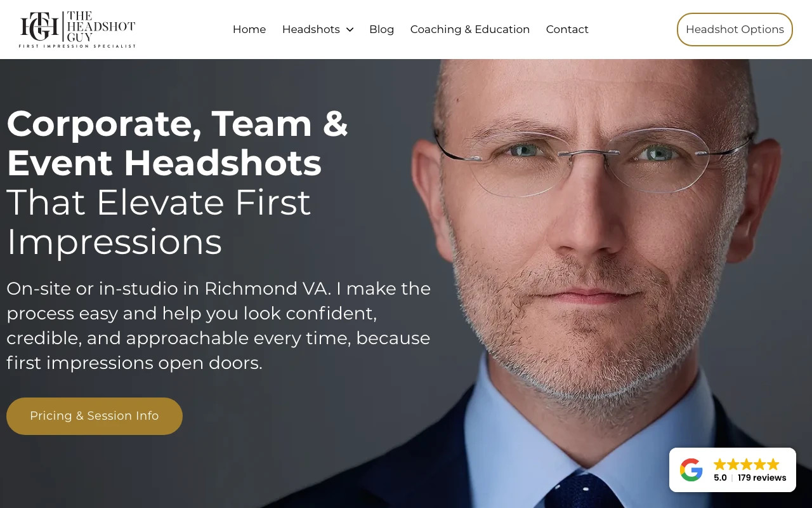Click the Headshot Options button
Image resolution: width=812 pixels, height=508 pixels.
[735, 29]
